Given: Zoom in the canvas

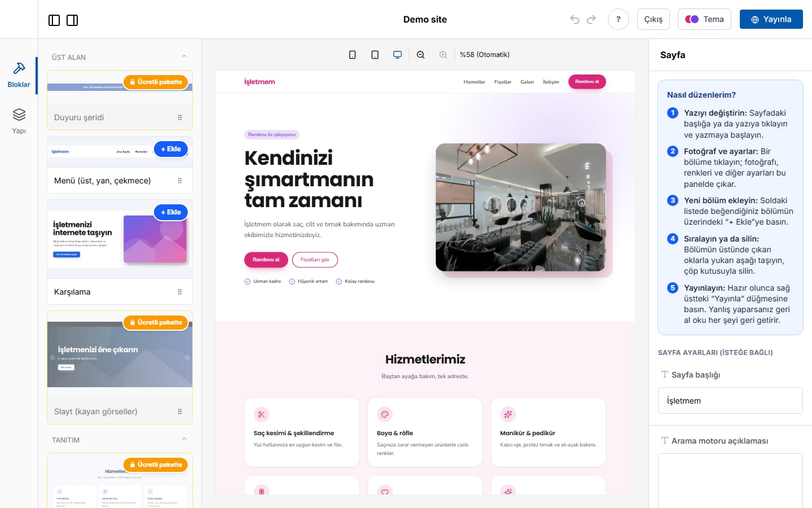Looking at the screenshot, I should coord(443,55).
